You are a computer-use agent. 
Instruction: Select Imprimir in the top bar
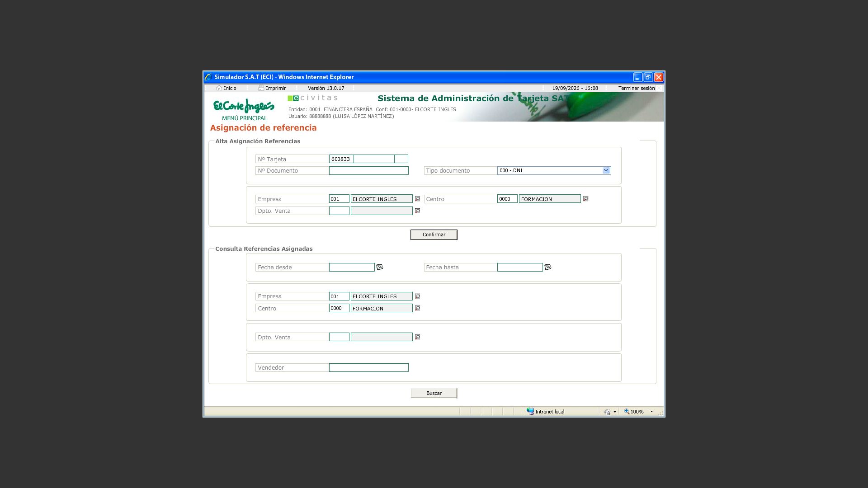pos(276,88)
